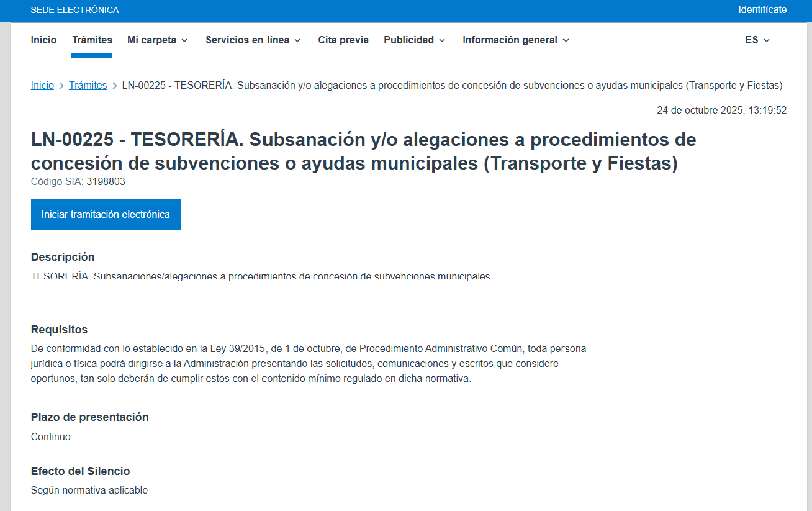Viewport: 812px width, 511px height.
Task: Click the date and time stamp
Action: click(721, 111)
